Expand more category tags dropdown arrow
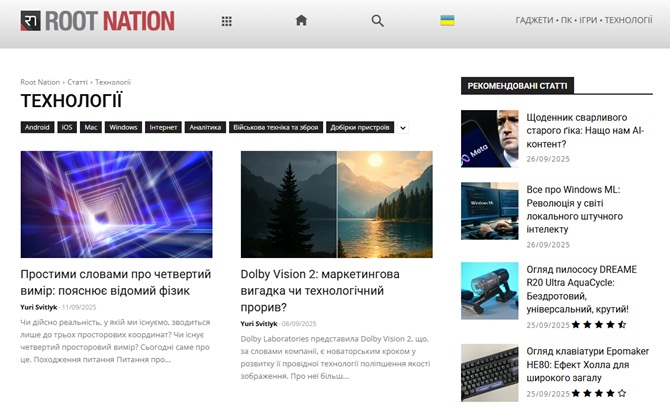This screenshot has height=406, width=670. tap(403, 128)
